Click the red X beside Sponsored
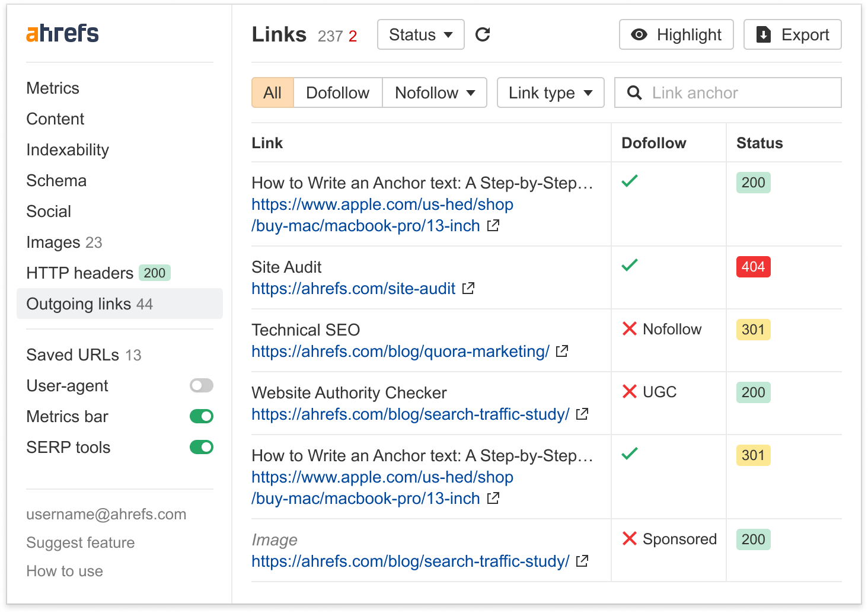 630,538
